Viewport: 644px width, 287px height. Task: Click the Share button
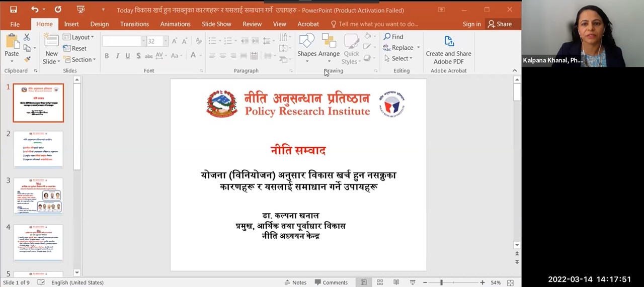click(x=500, y=24)
